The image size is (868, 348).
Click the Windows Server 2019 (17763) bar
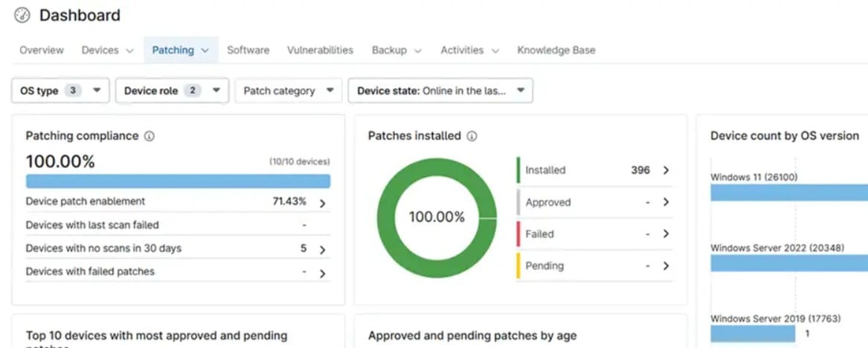click(x=753, y=334)
